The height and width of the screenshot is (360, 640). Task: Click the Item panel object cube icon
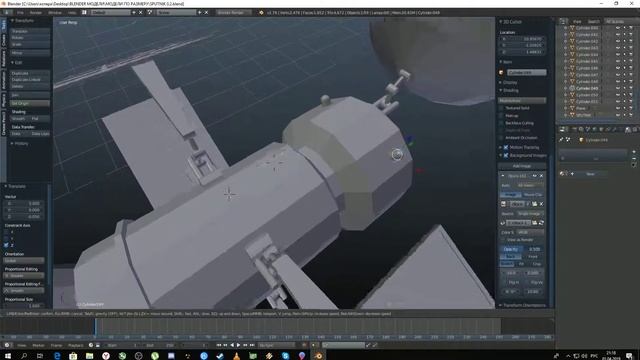click(x=502, y=73)
